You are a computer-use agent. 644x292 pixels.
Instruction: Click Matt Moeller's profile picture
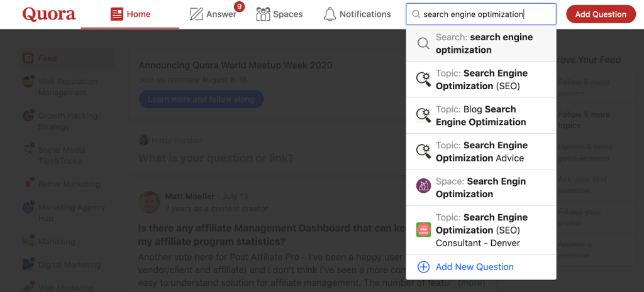(150, 202)
